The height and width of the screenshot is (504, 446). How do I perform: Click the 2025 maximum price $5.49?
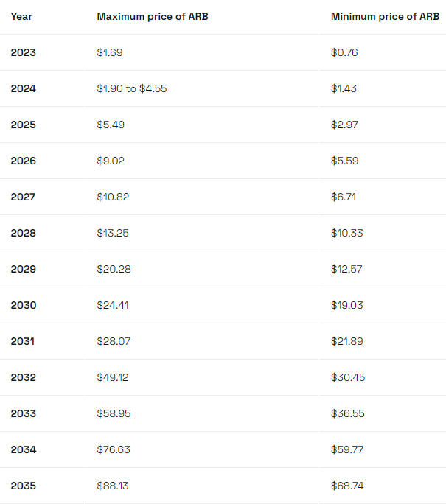pos(111,125)
